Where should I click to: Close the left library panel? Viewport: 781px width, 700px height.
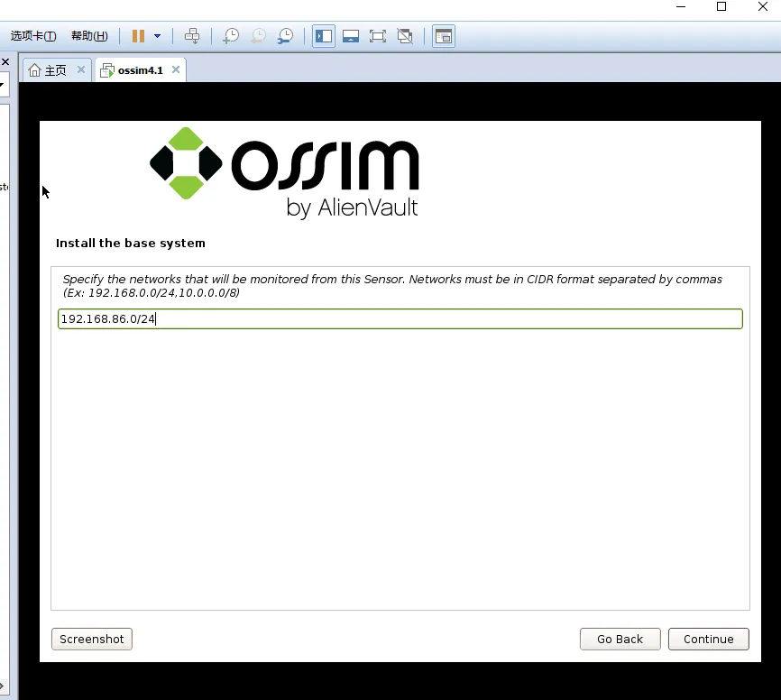5,61
